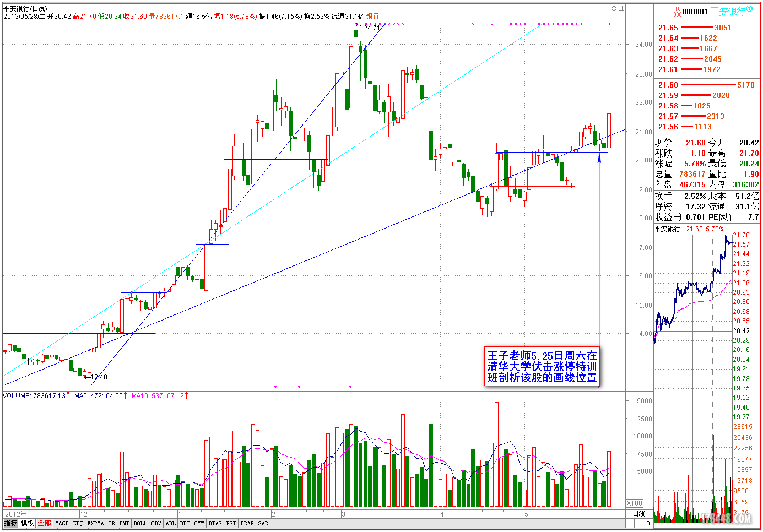This screenshot has width=763, height=532.
Task: Show the OBV indicator
Action: point(156,523)
